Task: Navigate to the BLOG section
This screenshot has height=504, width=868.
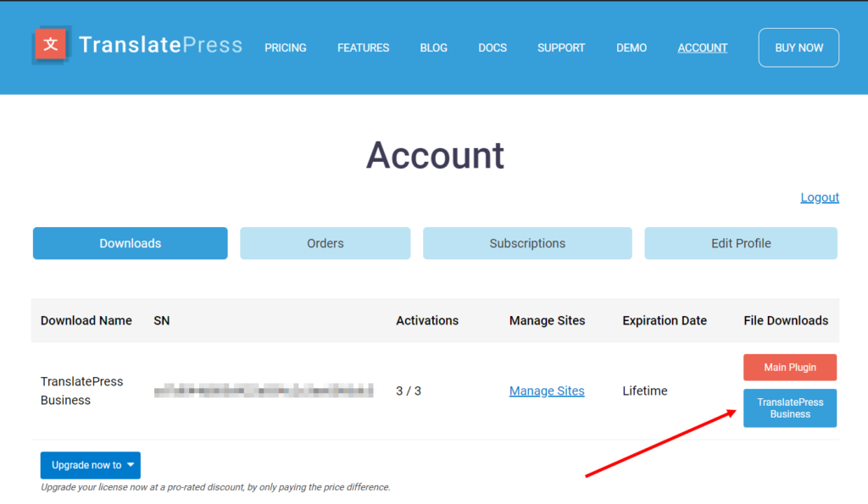Action: coord(433,48)
